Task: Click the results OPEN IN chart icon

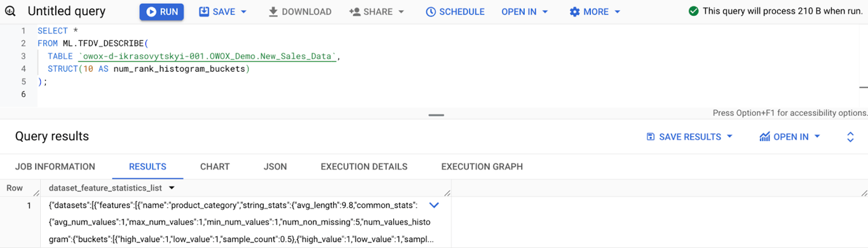Action: point(764,137)
